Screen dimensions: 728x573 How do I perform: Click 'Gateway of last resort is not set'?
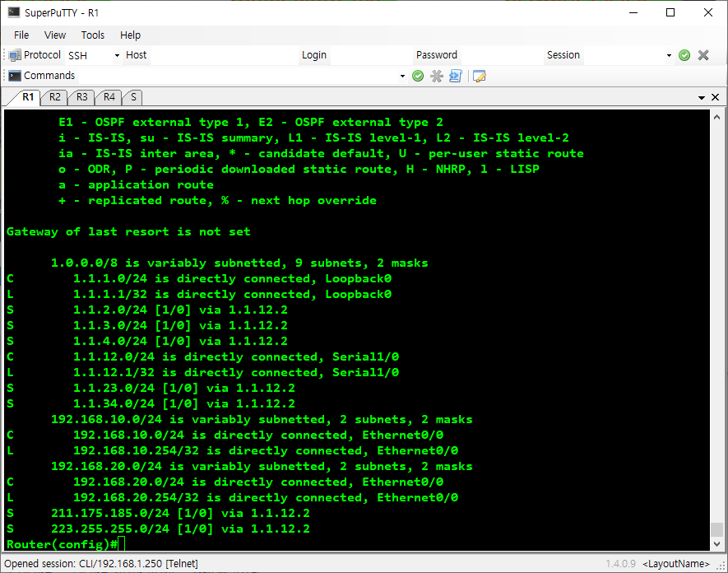point(128,231)
